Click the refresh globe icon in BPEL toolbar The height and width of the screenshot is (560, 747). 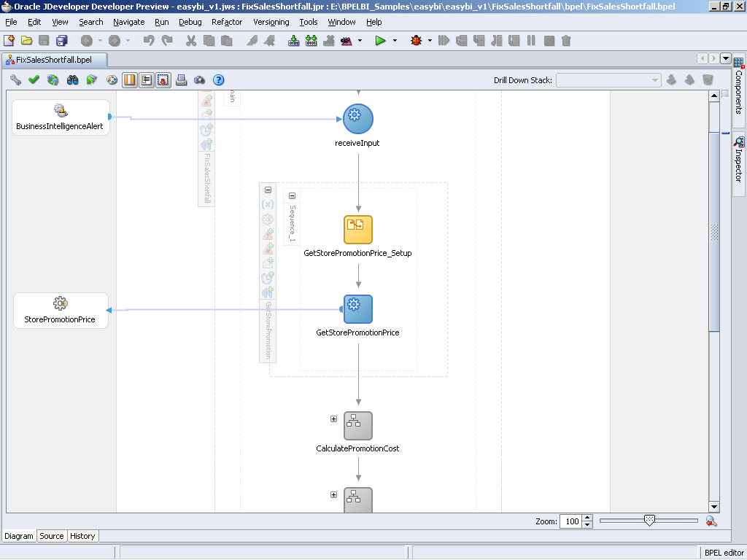click(x=53, y=80)
